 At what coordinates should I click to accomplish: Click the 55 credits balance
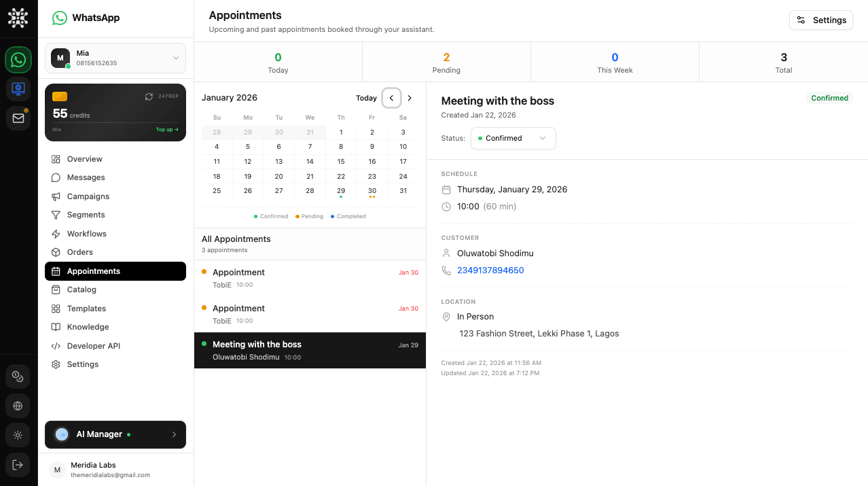click(71, 114)
